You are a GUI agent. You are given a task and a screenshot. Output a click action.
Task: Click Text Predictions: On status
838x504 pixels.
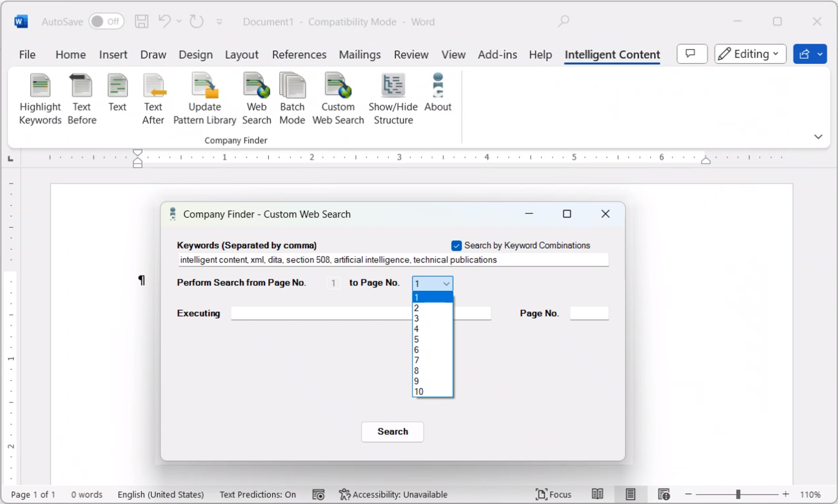(x=258, y=494)
